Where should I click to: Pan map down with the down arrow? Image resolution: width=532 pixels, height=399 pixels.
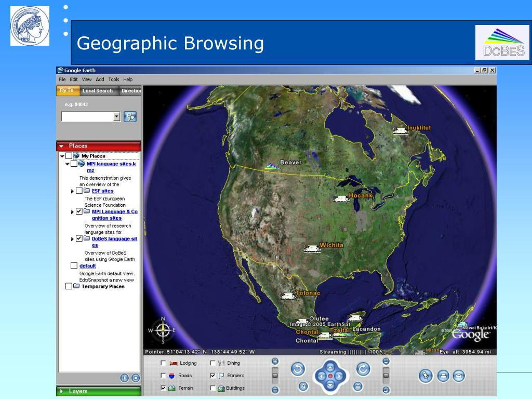[330, 384]
